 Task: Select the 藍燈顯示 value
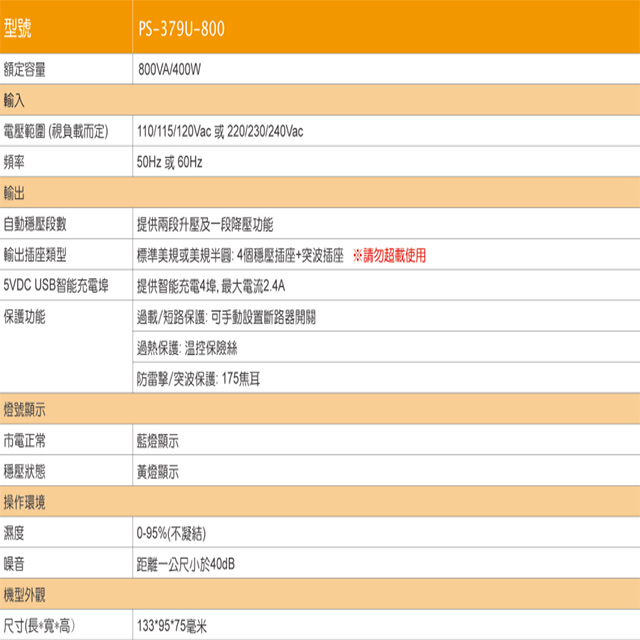click(158, 441)
